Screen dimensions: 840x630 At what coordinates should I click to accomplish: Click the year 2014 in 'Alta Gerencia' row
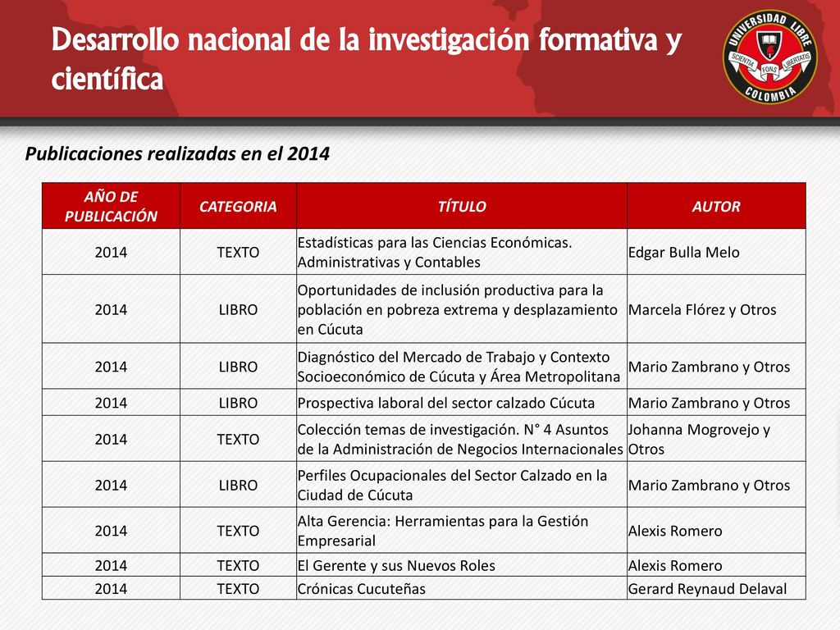(x=111, y=531)
